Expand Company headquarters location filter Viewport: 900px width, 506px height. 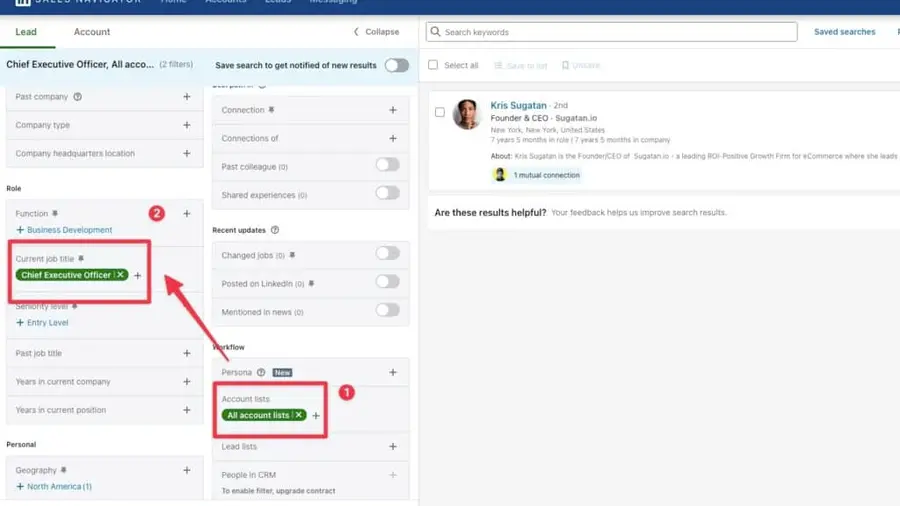click(187, 153)
